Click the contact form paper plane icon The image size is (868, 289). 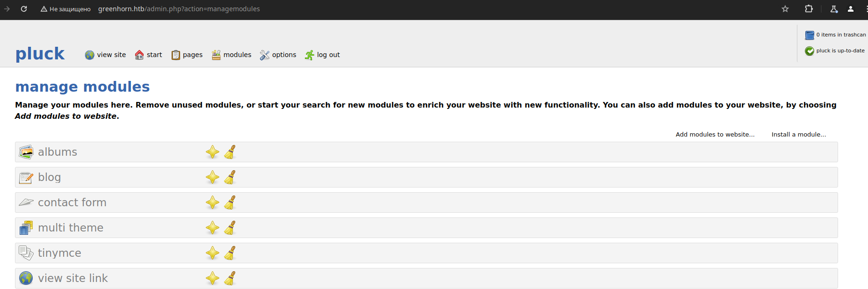26,202
